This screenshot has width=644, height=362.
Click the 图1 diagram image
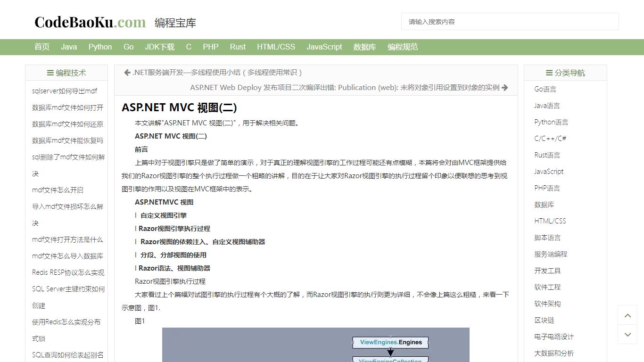tap(316, 345)
